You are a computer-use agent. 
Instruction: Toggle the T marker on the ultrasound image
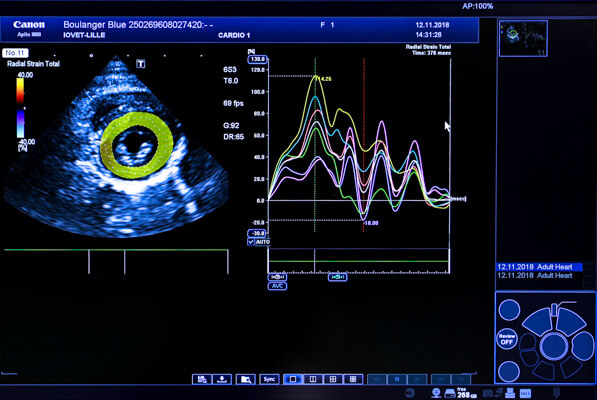pyautogui.click(x=140, y=64)
